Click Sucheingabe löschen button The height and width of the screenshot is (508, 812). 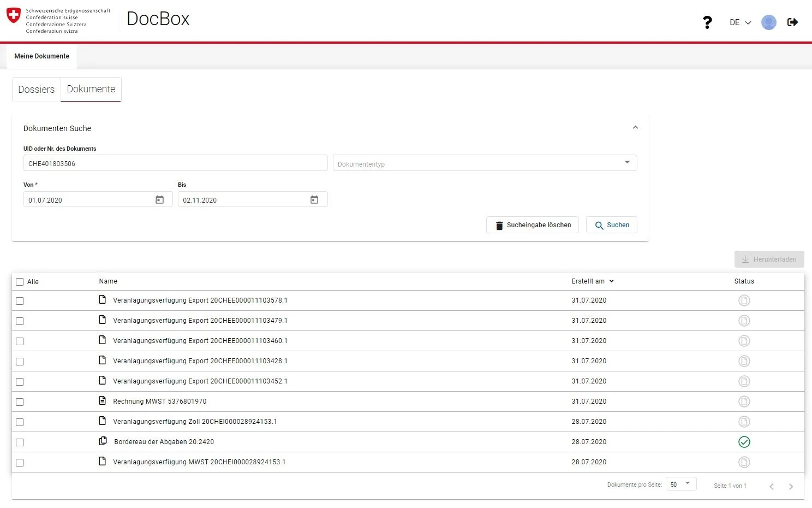point(532,225)
